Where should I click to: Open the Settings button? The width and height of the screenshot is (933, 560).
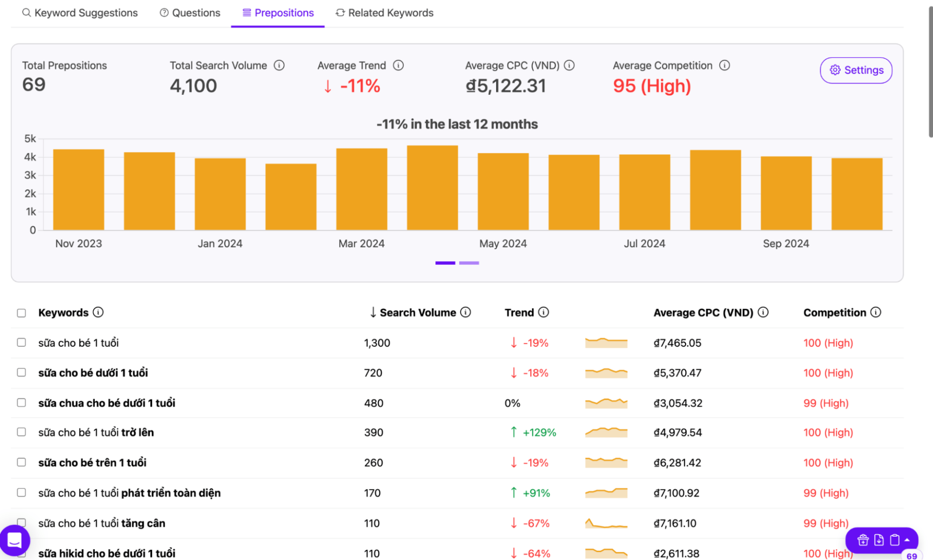[x=856, y=70]
